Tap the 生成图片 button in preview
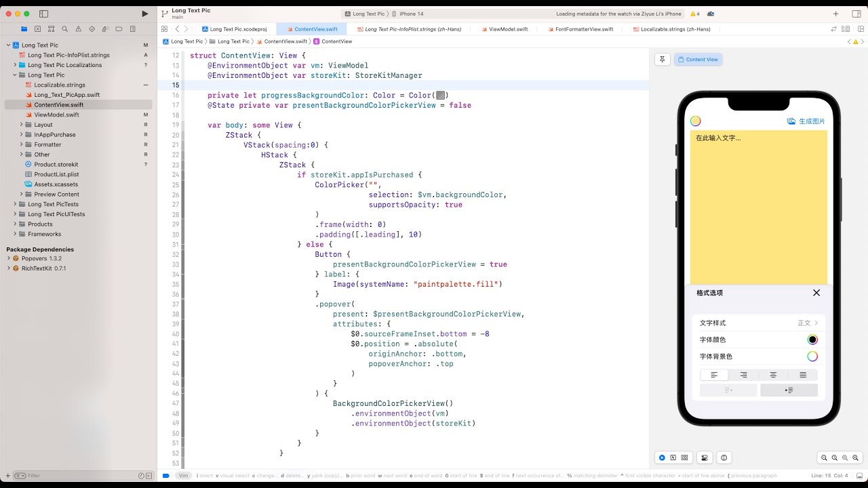This screenshot has width=868, height=488. pyautogui.click(x=806, y=121)
